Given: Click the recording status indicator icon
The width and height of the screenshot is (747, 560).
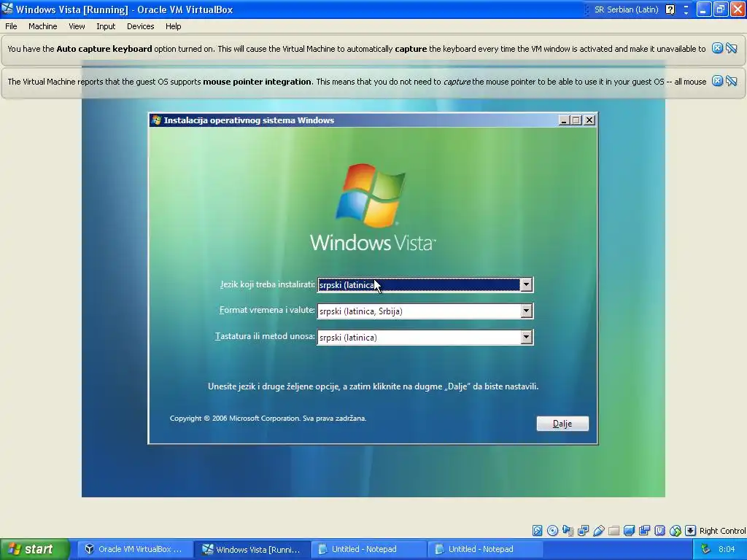Looking at the screenshot, I should (644, 531).
